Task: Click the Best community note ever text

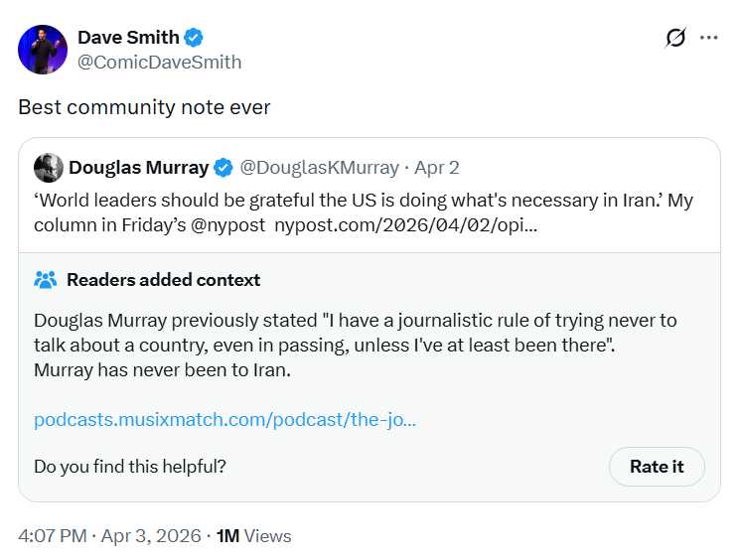Action: tap(144, 107)
